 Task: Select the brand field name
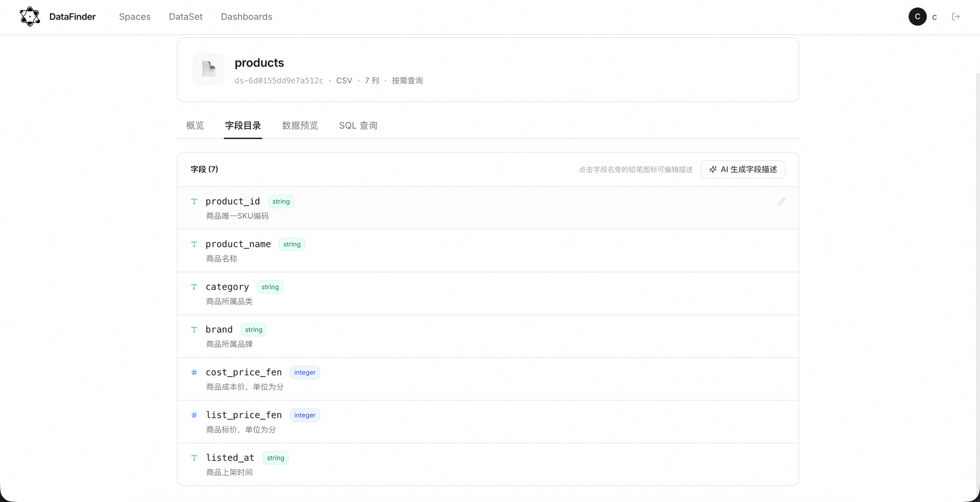pyautogui.click(x=219, y=330)
